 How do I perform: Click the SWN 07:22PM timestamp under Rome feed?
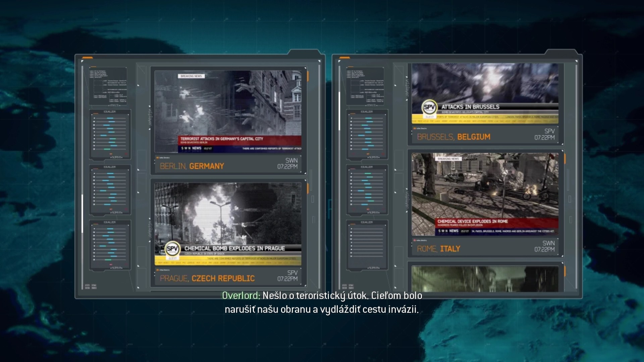[x=545, y=246]
